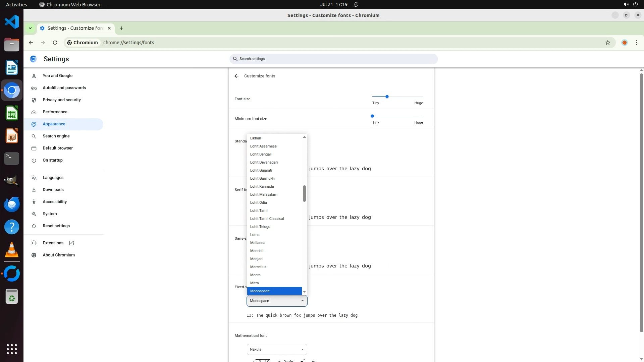Go to the Accessibility settings section
The width and height of the screenshot is (644, 362).
pos(55,202)
